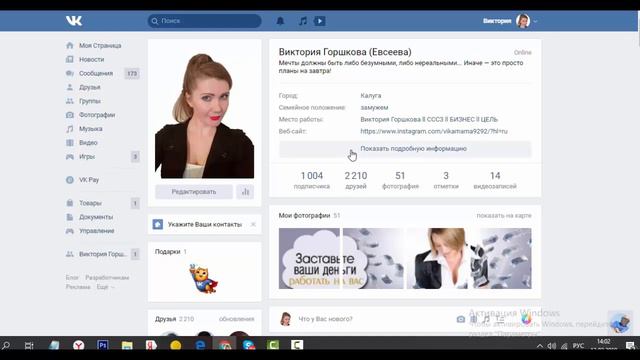Image resolution: width=640 pixels, height=360 pixels.
Task: Click the header profile avatar
Action: pos(523,21)
